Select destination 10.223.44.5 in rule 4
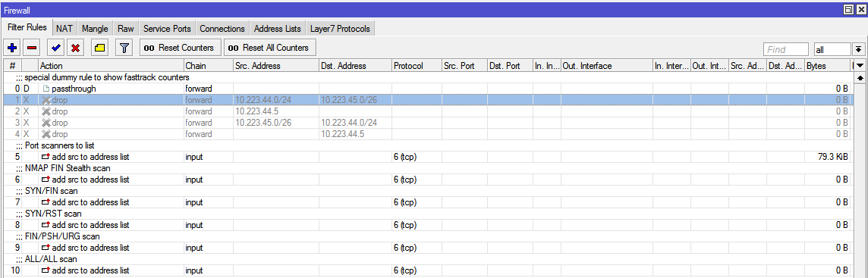 click(x=342, y=134)
